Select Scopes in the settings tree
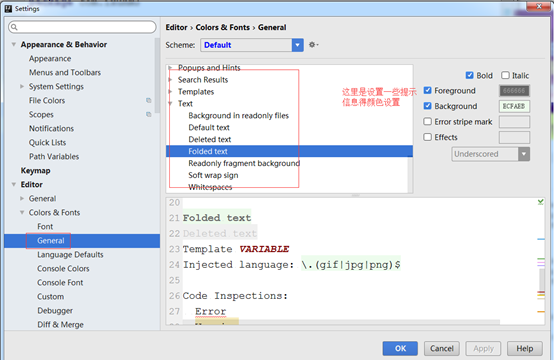Image resolution: width=554 pixels, height=360 pixels. pos(41,114)
